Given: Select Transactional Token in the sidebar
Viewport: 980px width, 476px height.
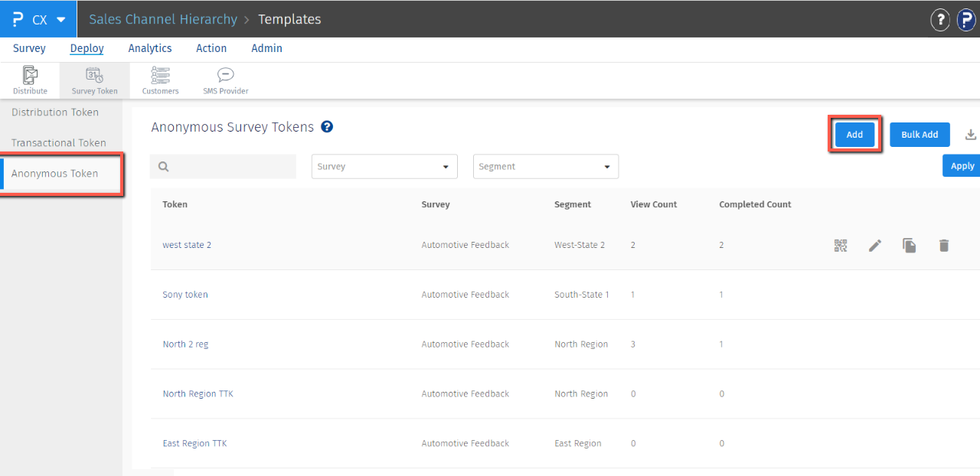Looking at the screenshot, I should [59, 143].
